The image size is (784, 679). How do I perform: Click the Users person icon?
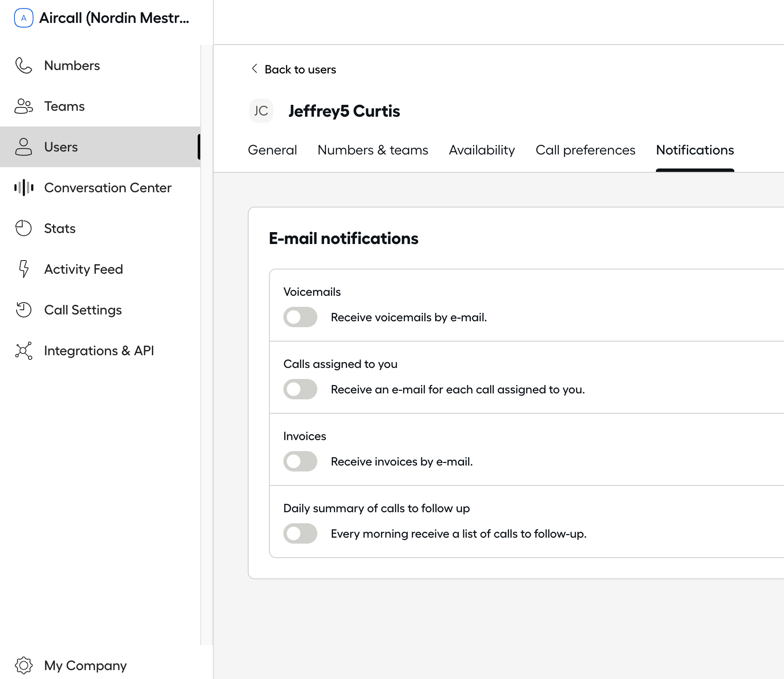(24, 147)
